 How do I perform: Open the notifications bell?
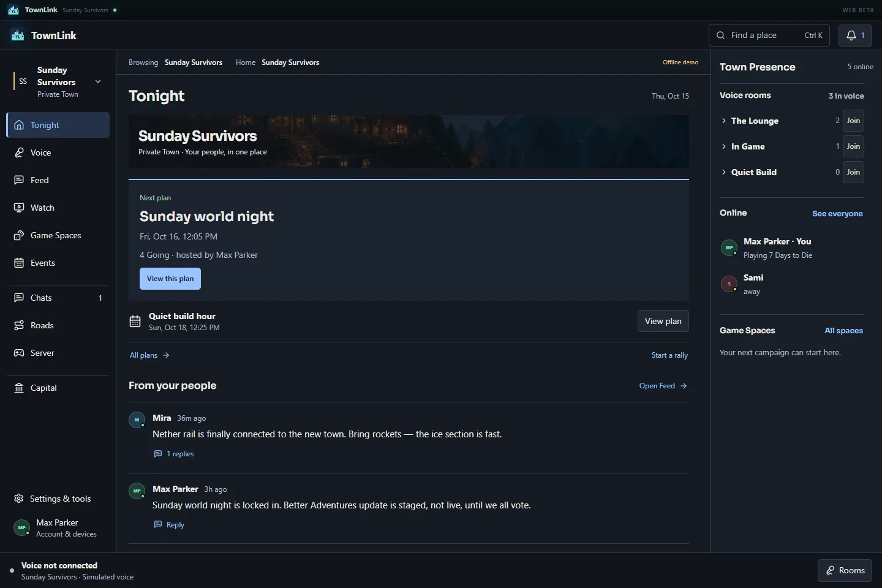pos(855,36)
